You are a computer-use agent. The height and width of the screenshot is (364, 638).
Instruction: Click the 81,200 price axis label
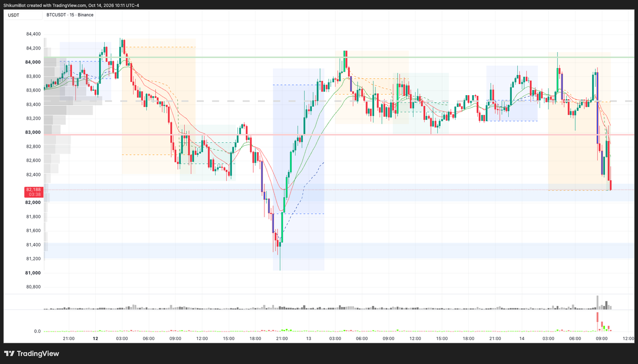point(33,259)
